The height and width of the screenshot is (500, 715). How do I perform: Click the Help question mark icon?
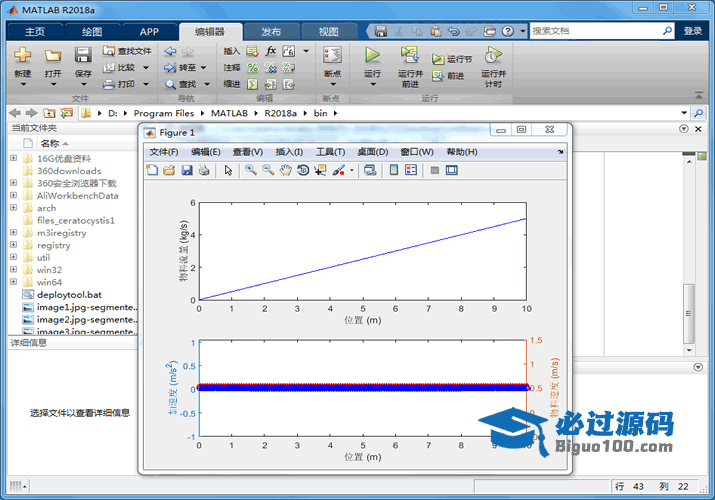click(508, 31)
